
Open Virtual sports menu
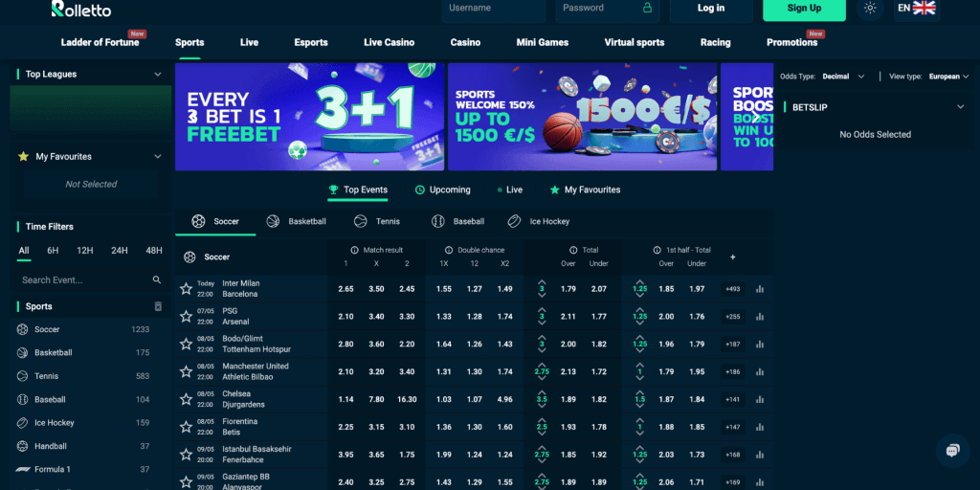pyautogui.click(x=635, y=42)
